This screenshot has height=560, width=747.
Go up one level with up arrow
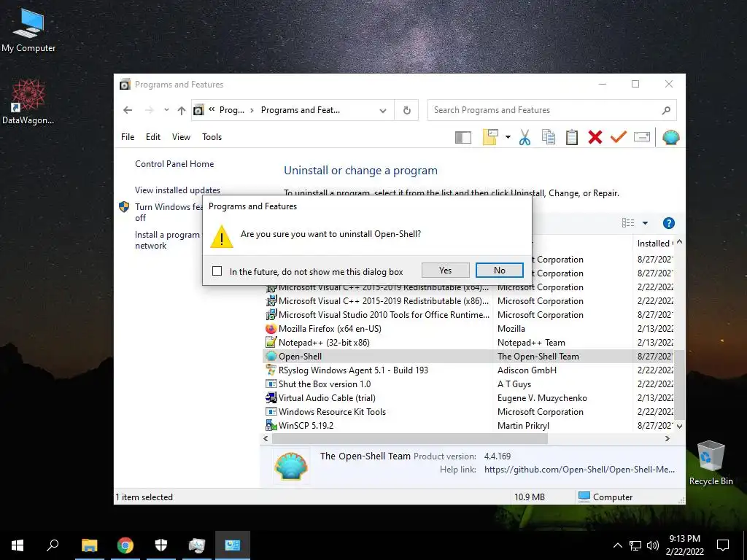pos(182,111)
